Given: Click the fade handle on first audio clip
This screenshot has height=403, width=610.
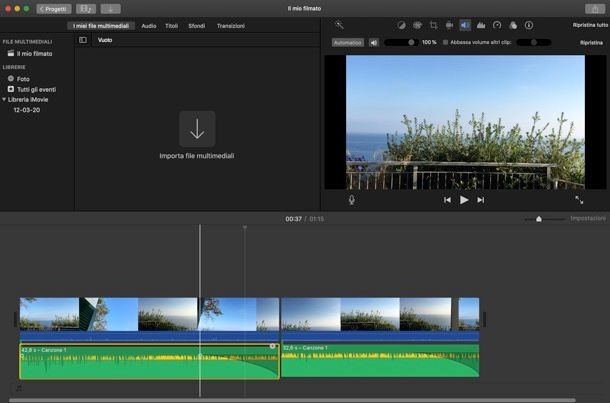Looking at the screenshot, I should (272, 346).
